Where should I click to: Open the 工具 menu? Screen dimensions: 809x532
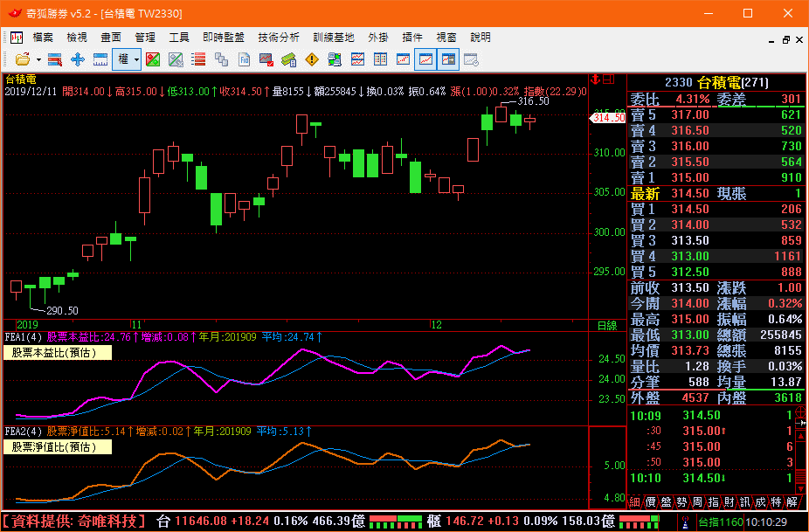tap(179, 38)
